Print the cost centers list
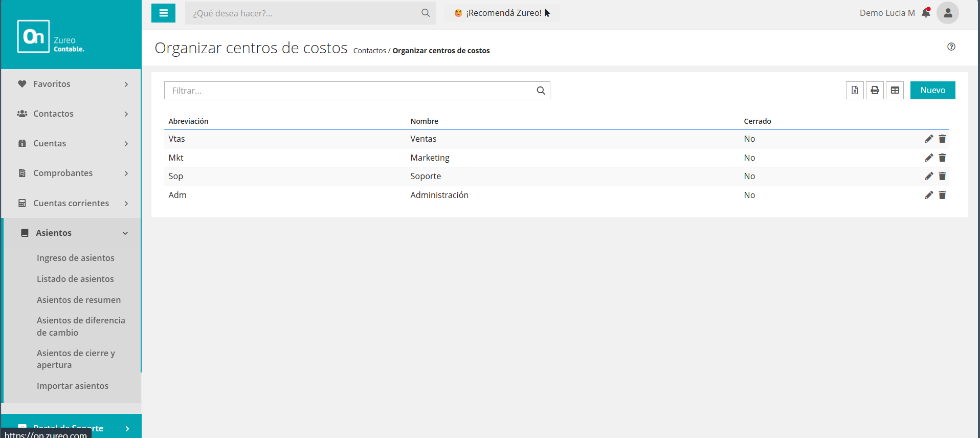This screenshot has width=980, height=438. tap(875, 90)
